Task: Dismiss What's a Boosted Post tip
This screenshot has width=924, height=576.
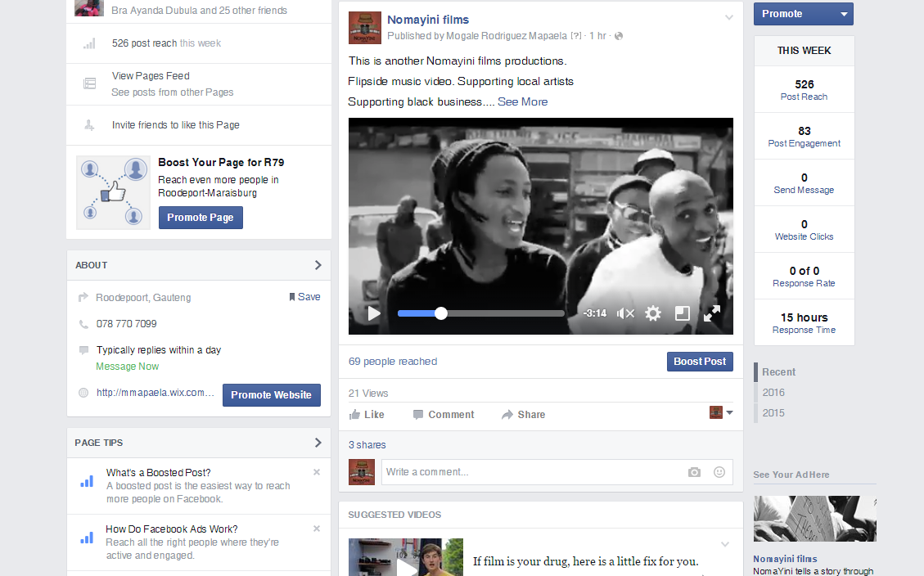Action: tap(317, 472)
